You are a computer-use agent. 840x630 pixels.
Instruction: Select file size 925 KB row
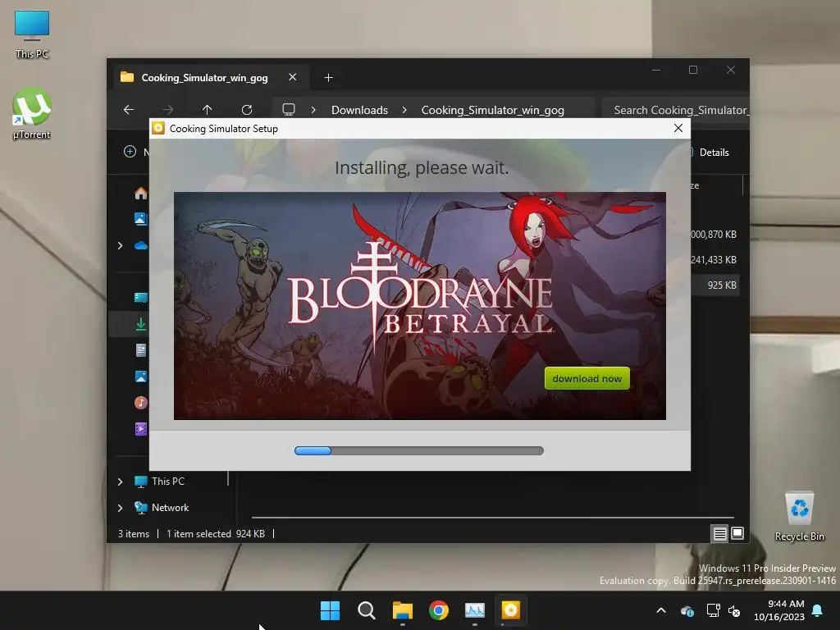pyautogui.click(x=717, y=285)
